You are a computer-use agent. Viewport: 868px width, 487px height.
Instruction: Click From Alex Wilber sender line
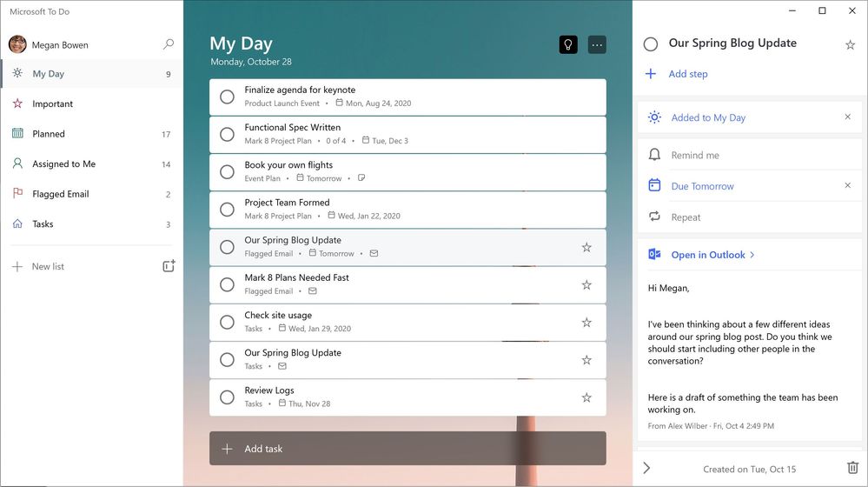point(711,426)
